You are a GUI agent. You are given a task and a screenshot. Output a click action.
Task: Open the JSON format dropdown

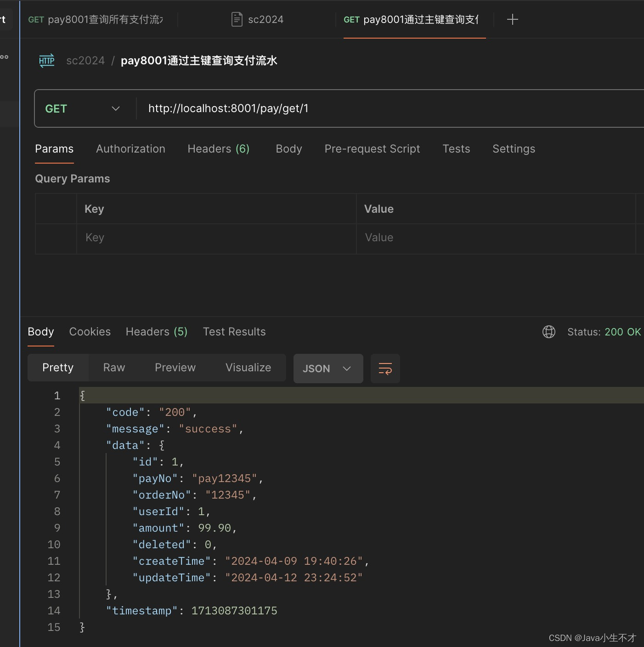coord(328,369)
